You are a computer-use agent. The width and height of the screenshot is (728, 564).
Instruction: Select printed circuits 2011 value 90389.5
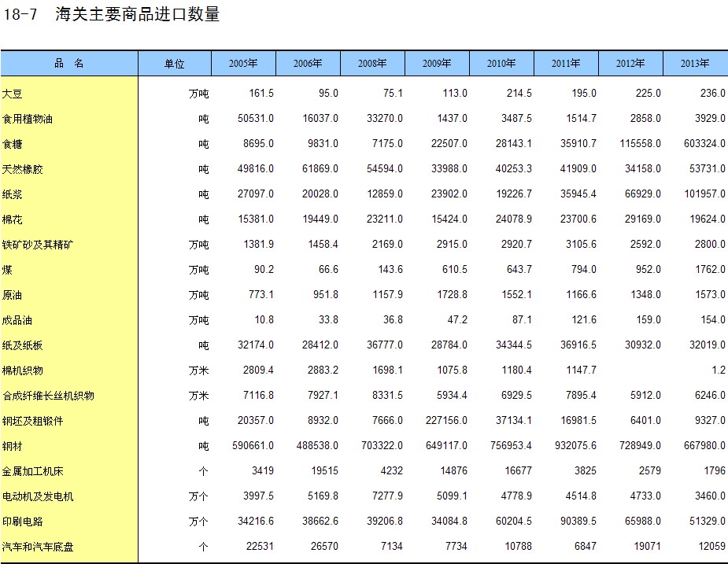[578, 521]
